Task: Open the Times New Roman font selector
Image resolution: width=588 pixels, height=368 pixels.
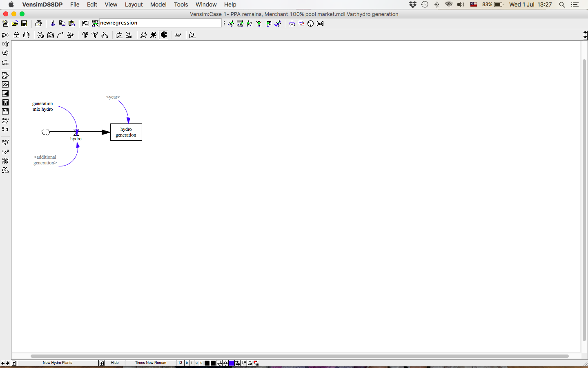Action: click(x=151, y=363)
